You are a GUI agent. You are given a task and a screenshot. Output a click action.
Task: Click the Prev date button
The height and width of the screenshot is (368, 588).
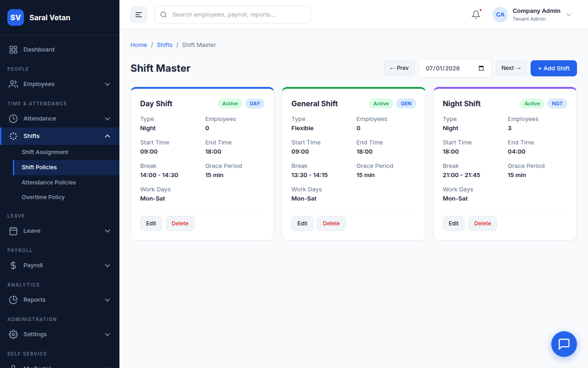[399, 68]
